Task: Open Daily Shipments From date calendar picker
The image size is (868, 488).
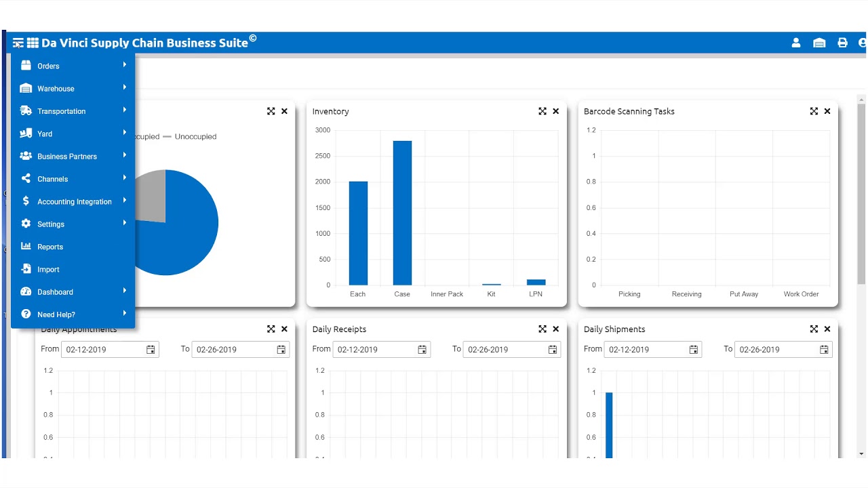Action: (694, 350)
